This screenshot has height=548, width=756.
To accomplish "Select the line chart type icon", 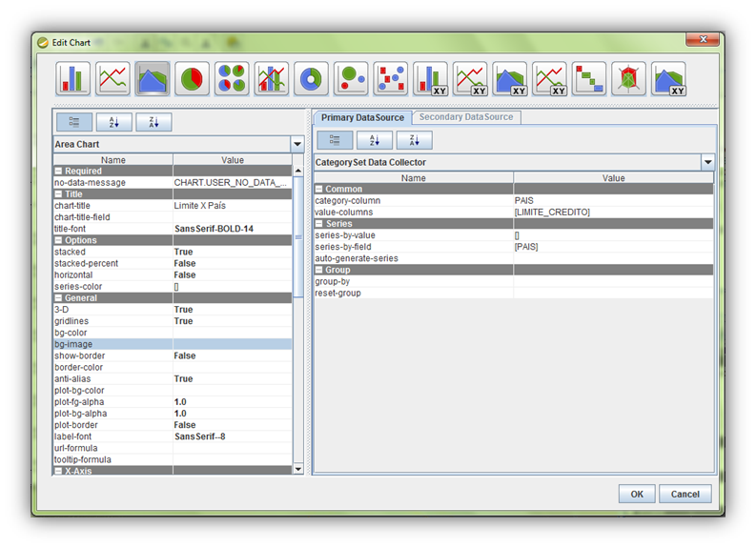I will pos(112,79).
